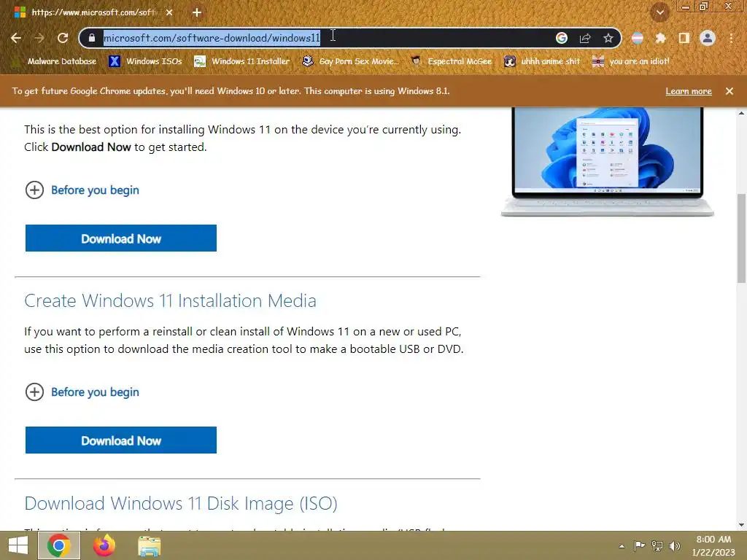
Task: Click the Create Windows 11 Installation Media heading
Action: [x=170, y=301]
